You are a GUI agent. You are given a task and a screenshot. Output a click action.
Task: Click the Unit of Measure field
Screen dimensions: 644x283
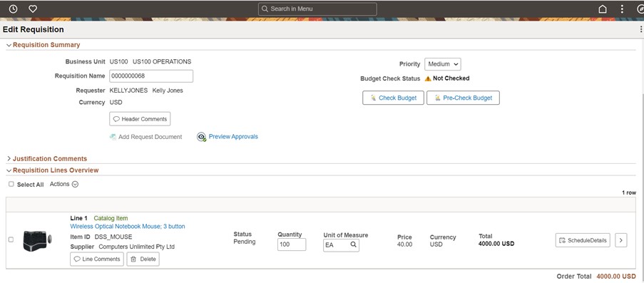coord(341,245)
